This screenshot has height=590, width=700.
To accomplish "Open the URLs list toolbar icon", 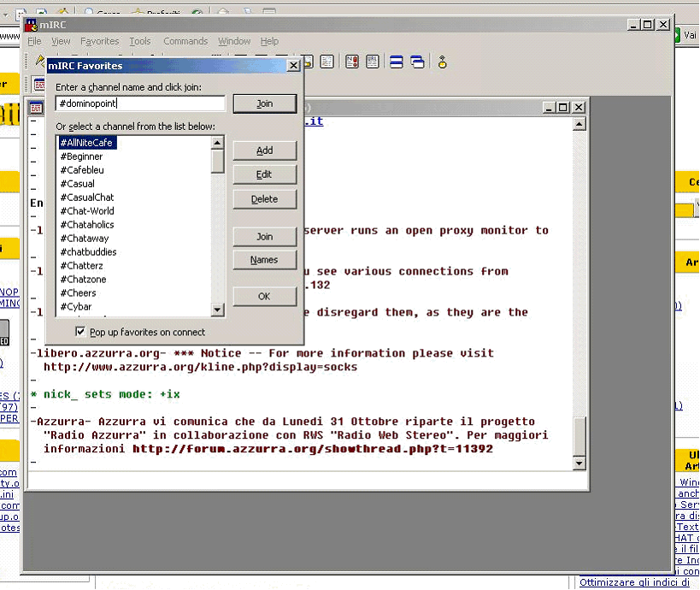I will coord(373,62).
